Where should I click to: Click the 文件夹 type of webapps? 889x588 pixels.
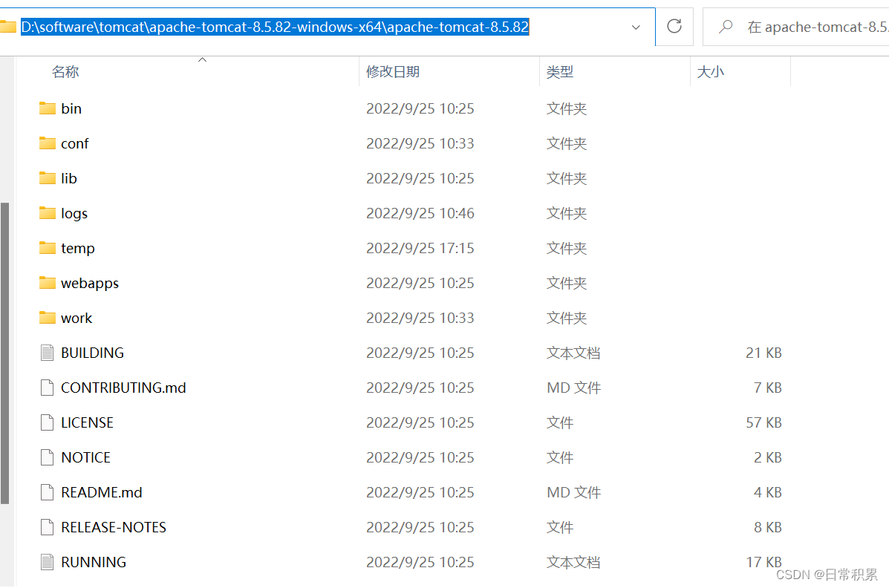(567, 283)
